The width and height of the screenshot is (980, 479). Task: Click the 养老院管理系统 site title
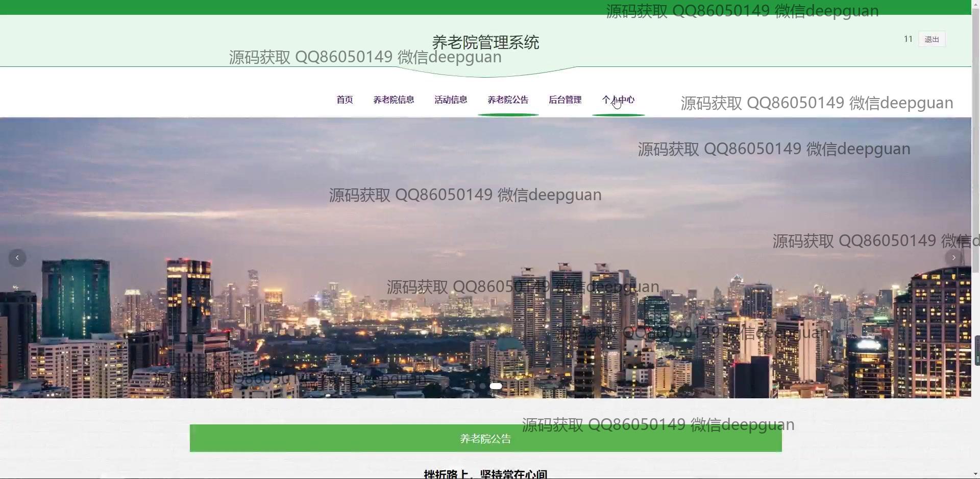[x=485, y=42]
